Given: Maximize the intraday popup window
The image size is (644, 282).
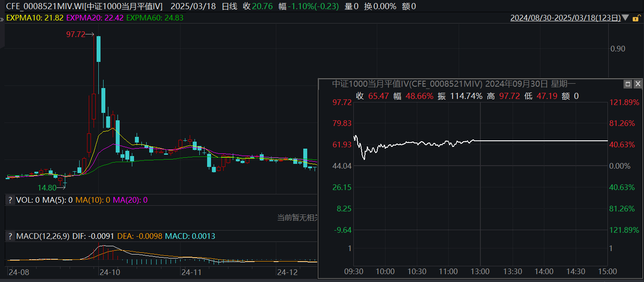Looking at the screenshot, I should coord(628,84).
